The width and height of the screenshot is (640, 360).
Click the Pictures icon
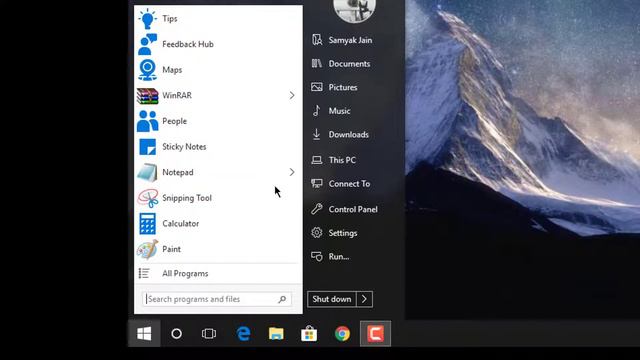(x=317, y=87)
